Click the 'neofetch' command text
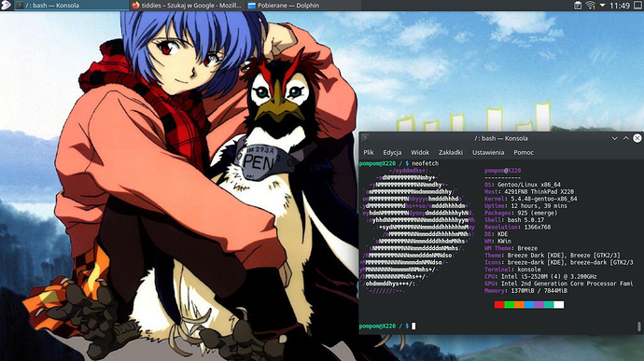The width and height of the screenshot is (644, 361). tap(425, 163)
